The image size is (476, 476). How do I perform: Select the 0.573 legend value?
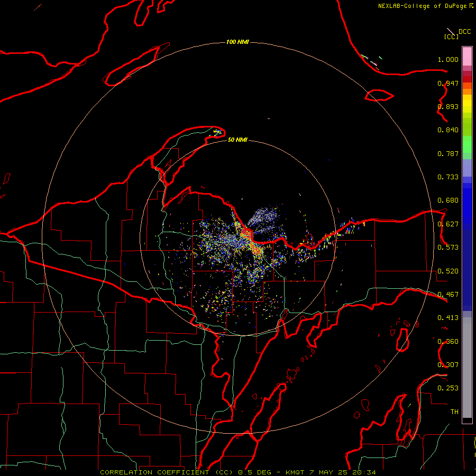448,248
